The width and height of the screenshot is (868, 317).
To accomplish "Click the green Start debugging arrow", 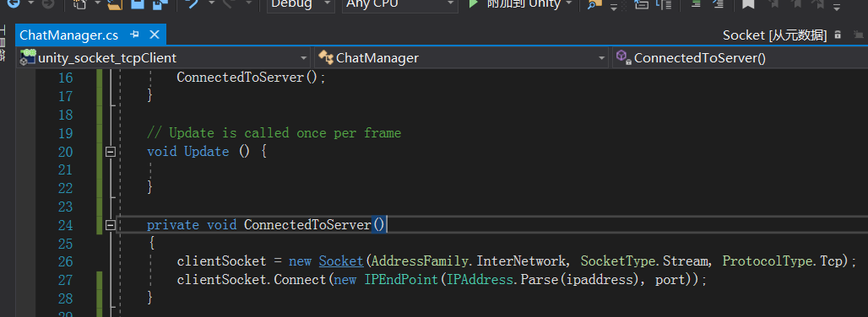I will click(x=474, y=4).
